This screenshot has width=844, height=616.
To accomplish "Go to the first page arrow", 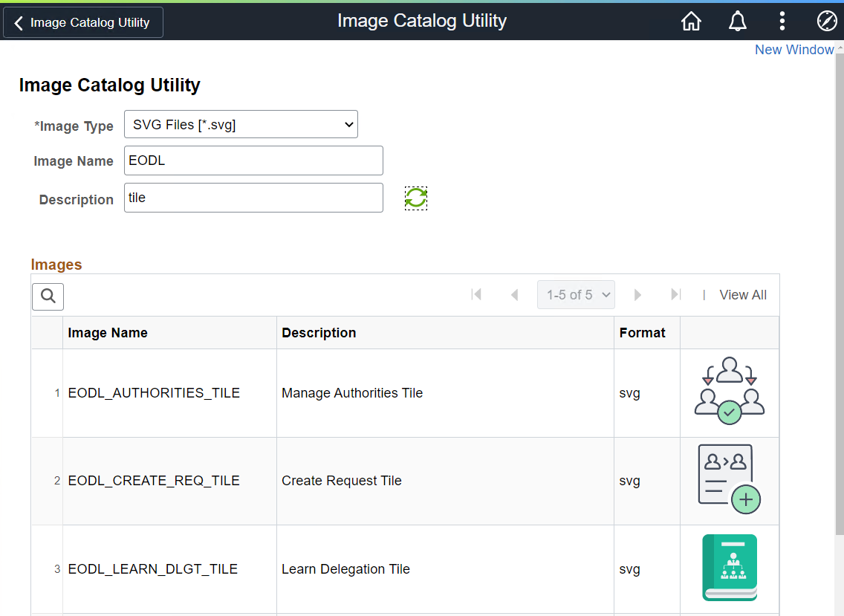I will click(477, 295).
